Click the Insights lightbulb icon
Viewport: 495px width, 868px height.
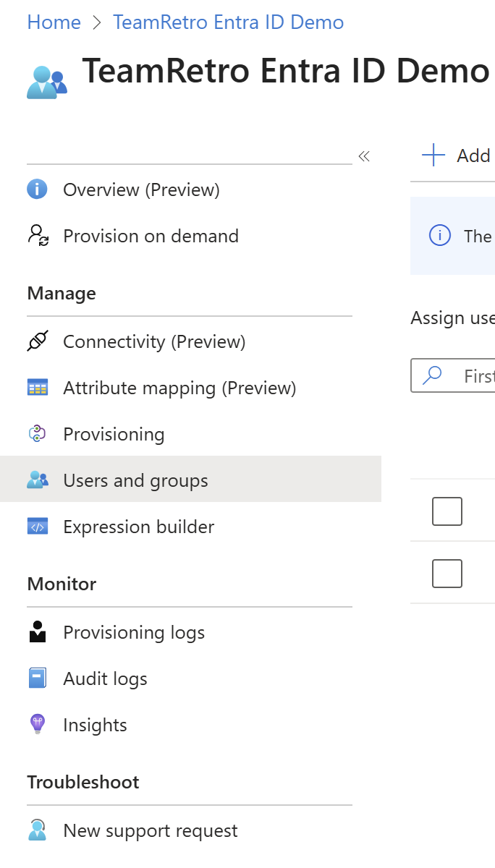(37, 725)
